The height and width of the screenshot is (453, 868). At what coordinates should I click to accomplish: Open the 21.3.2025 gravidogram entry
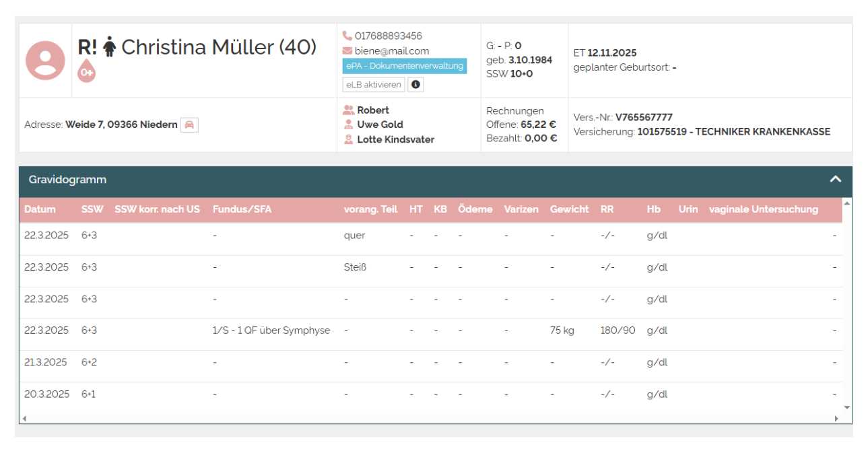click(46, 362)
